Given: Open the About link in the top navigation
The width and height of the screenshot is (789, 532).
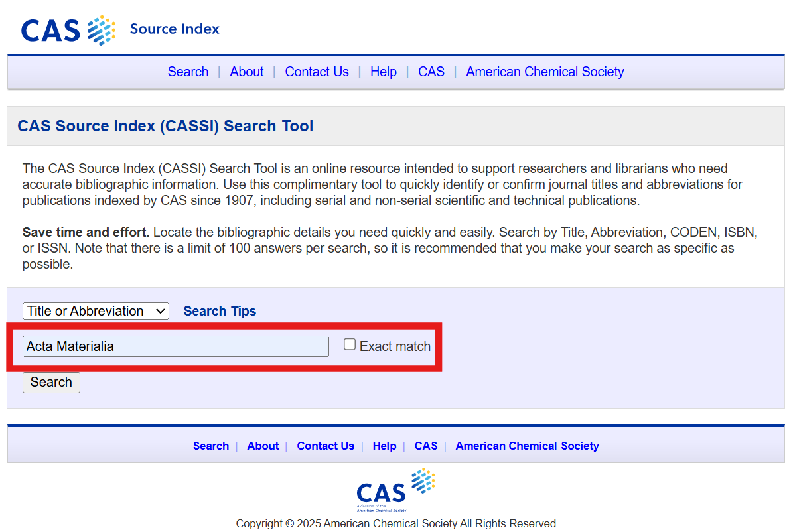Looking at the screenshot, I should coord(247,72).
